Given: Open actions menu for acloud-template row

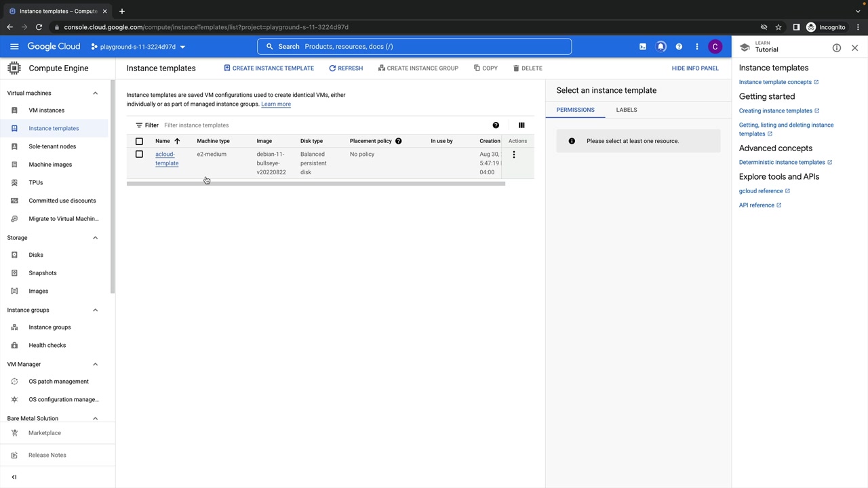Looking at the screenshot, I should [x=514, y=155].
